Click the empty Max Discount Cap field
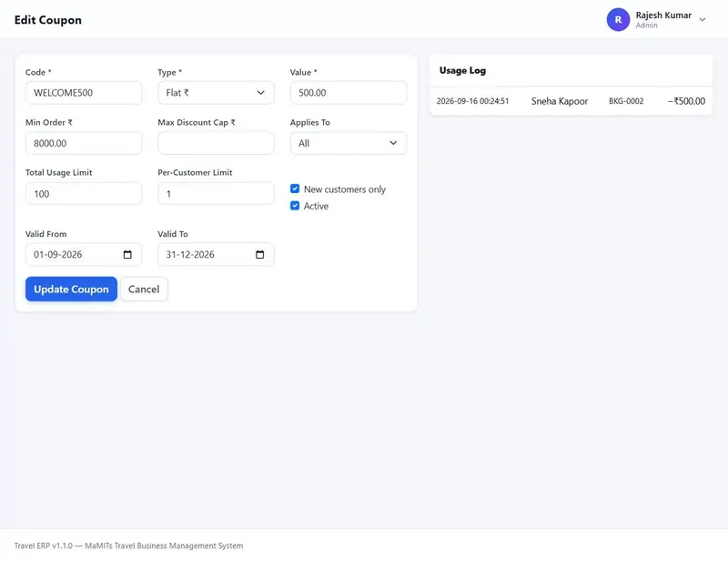 click(216, 143)
